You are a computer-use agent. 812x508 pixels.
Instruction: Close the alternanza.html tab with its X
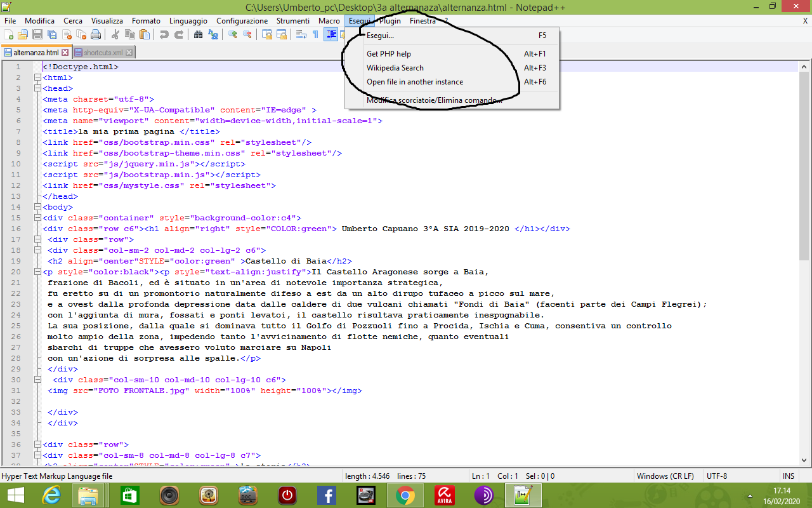[x=65, y=53]
